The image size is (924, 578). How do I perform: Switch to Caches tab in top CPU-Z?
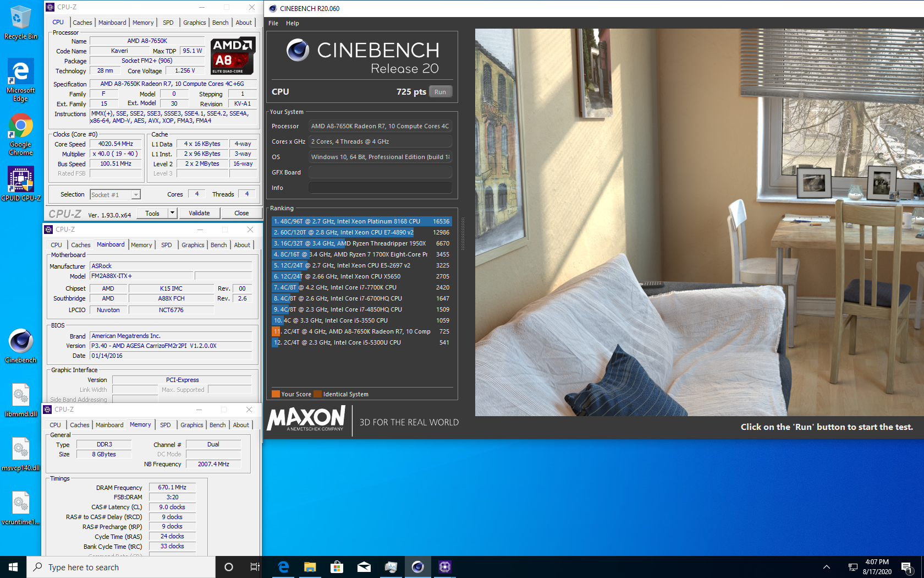pos(82,23)
